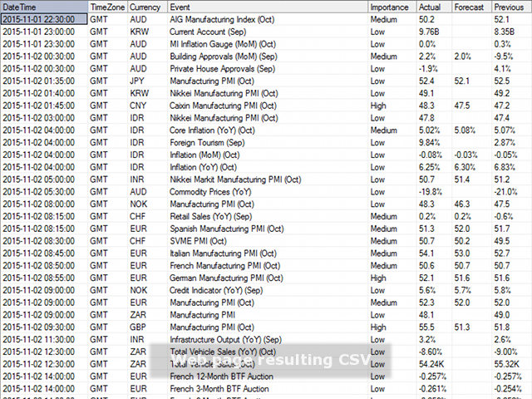This screenshot has height=399, width=532.
Task: Select Private House Approvals (Sep) event
Action: coord(222,68)
